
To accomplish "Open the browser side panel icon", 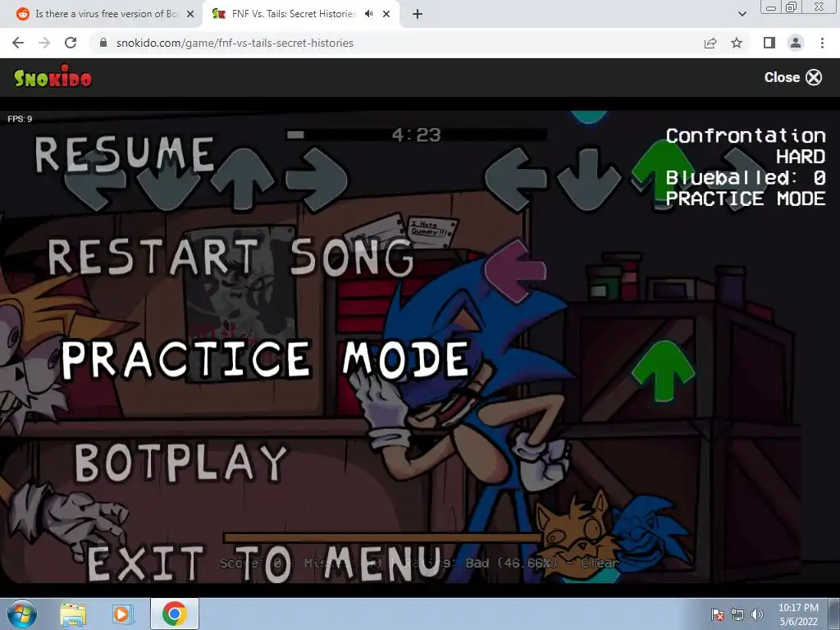I will [769, 43].
